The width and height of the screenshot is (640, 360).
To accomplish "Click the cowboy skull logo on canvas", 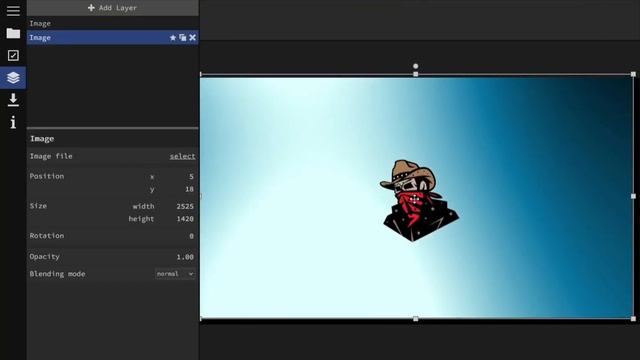I will [x=420, y=200].
